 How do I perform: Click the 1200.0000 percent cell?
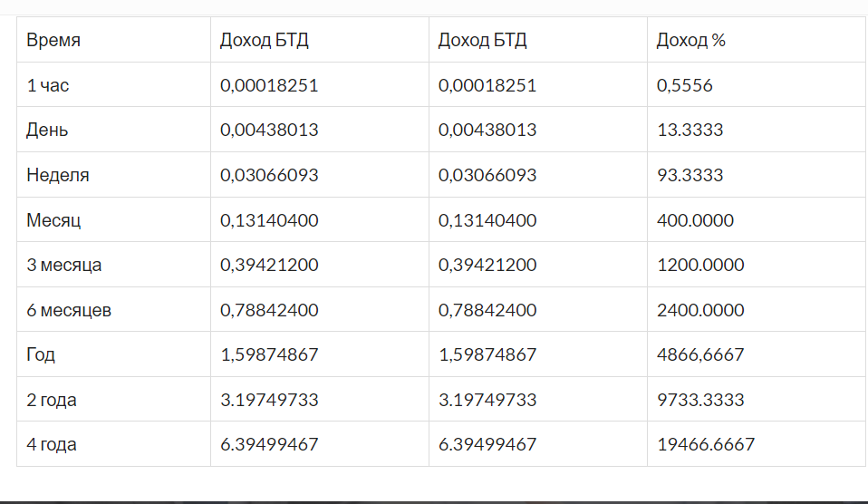coord(700,266)
